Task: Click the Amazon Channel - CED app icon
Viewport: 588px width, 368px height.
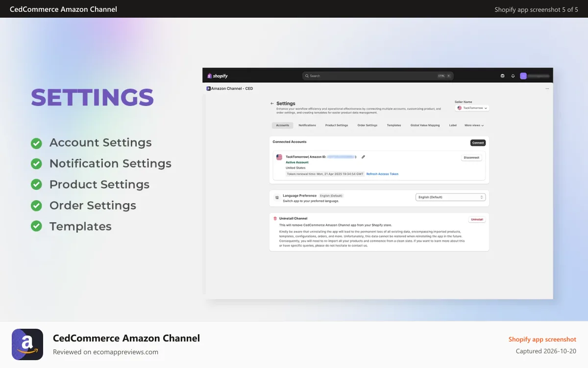Action: [208, 89]
